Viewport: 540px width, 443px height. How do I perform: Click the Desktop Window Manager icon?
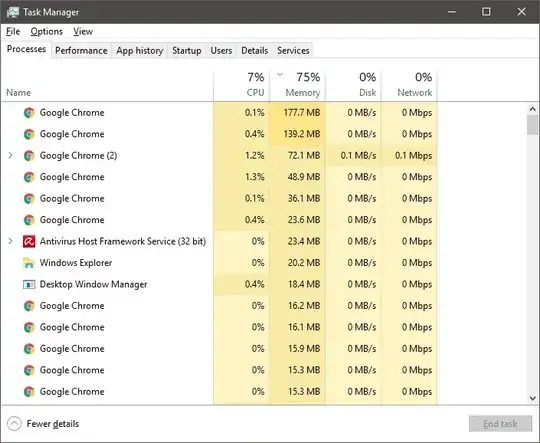point(29,285)
